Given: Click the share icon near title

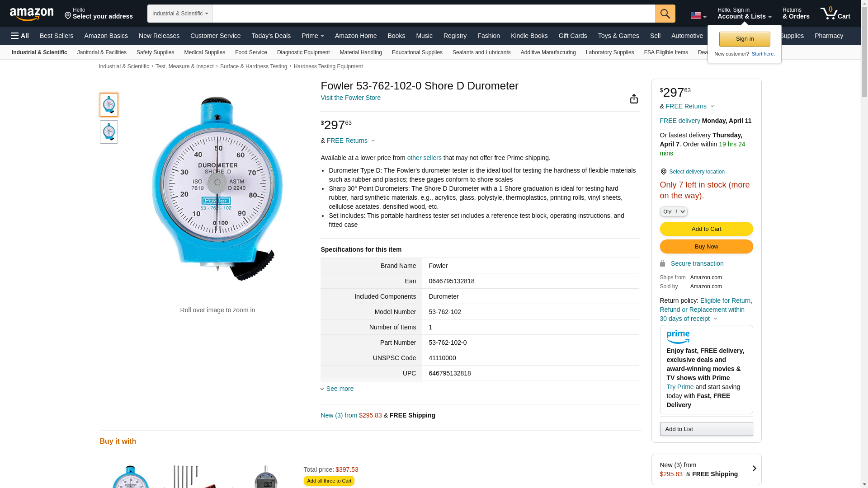Looking at the screenshot, I should 634,99.
